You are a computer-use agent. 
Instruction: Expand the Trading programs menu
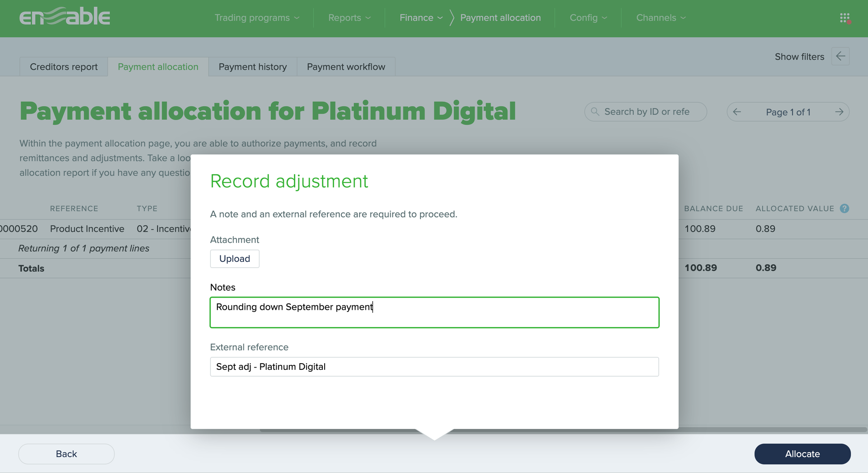coord(257,18)
